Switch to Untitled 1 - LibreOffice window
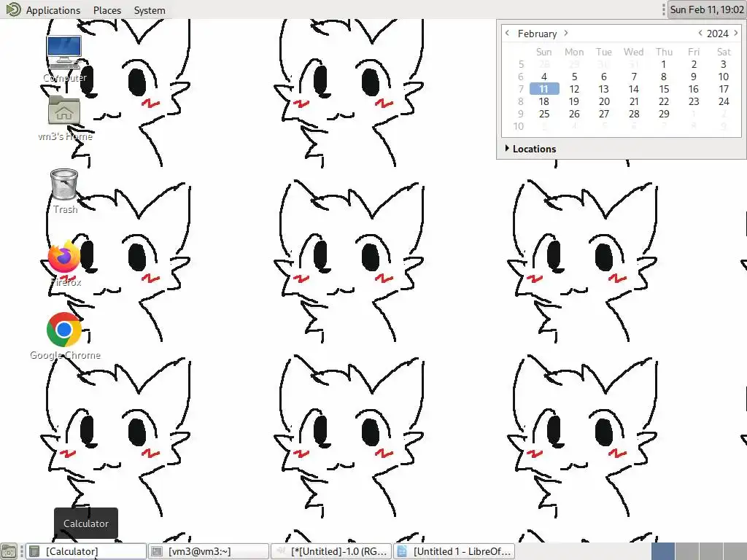Image resolution: width=747 pixels, height=560 pixels. [454, 551]
